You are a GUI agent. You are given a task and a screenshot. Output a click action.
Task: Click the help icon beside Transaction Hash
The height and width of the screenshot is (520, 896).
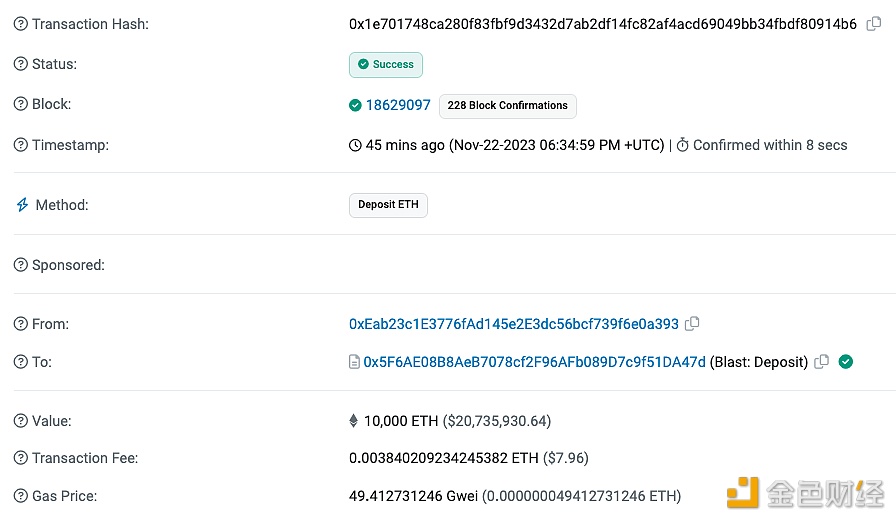coord(21,24)
